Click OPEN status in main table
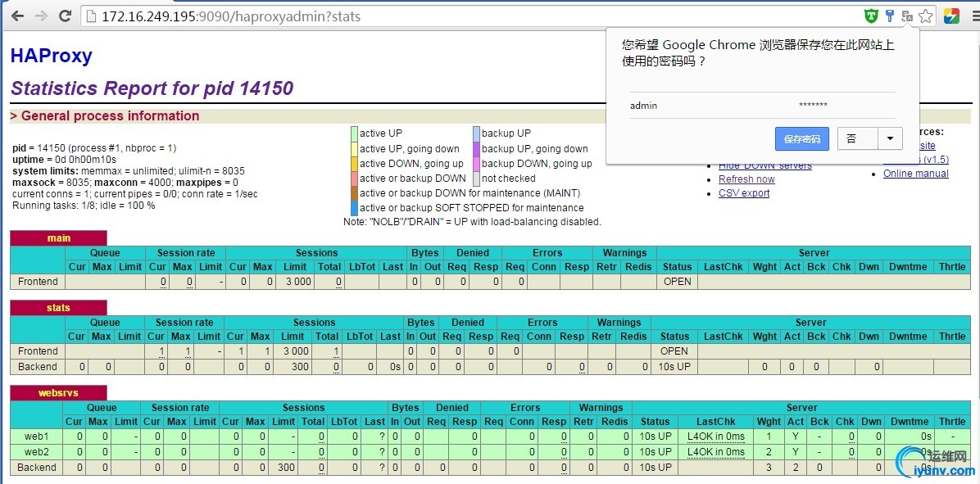This screenshot has width=980, height=484. 677,282
